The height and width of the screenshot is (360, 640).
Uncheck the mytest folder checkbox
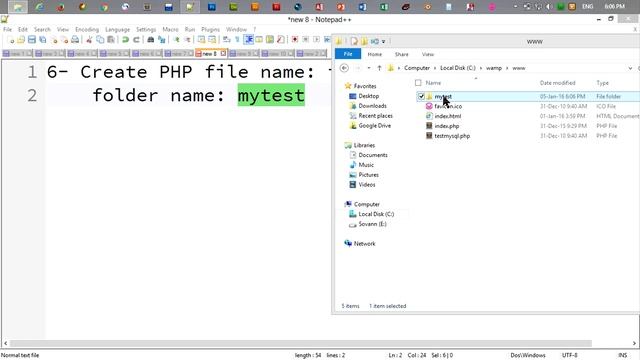(421, 96)
